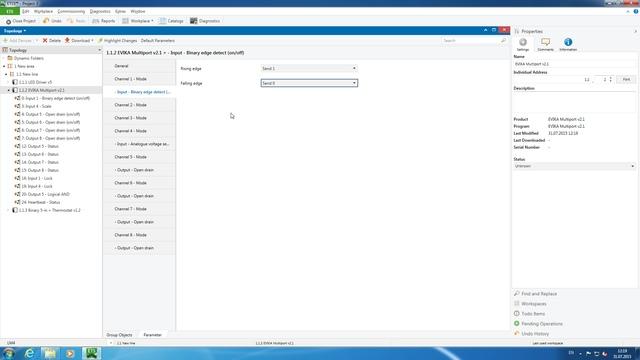Click the ETS app icon in taskbar
Screen dimensions: 640x360
91,353
